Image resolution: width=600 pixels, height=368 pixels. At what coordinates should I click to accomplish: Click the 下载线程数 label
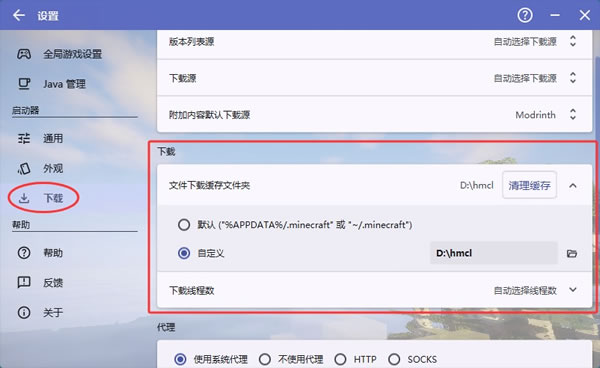192,291
